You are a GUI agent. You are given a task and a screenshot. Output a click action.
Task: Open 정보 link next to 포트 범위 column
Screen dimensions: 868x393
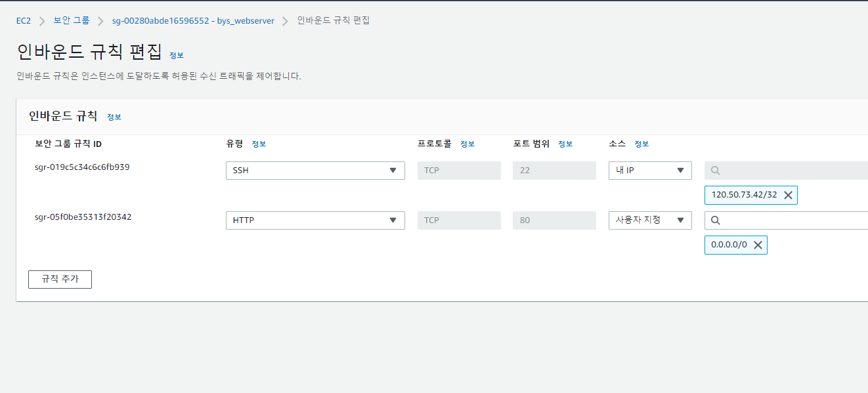click(565, 144)
